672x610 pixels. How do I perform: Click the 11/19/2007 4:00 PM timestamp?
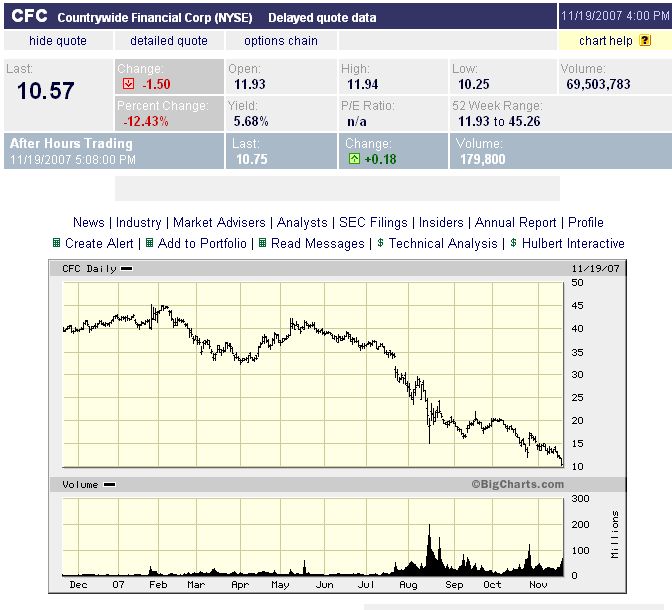click(615, 16)
